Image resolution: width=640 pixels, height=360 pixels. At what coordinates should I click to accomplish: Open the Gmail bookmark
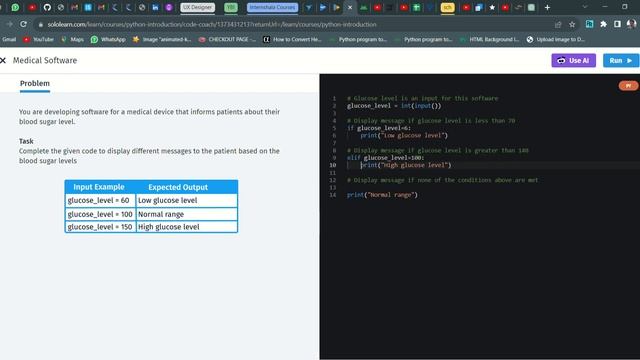point(9,40)
